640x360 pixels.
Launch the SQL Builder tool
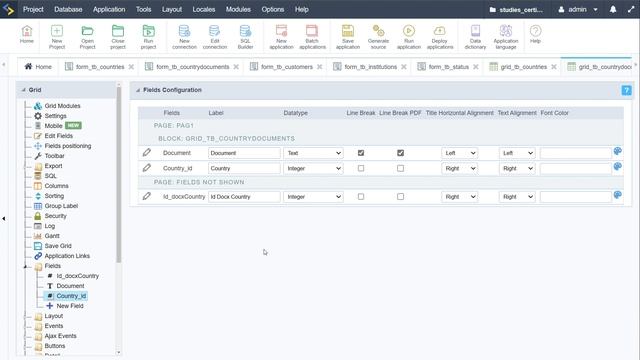(245, 37)
